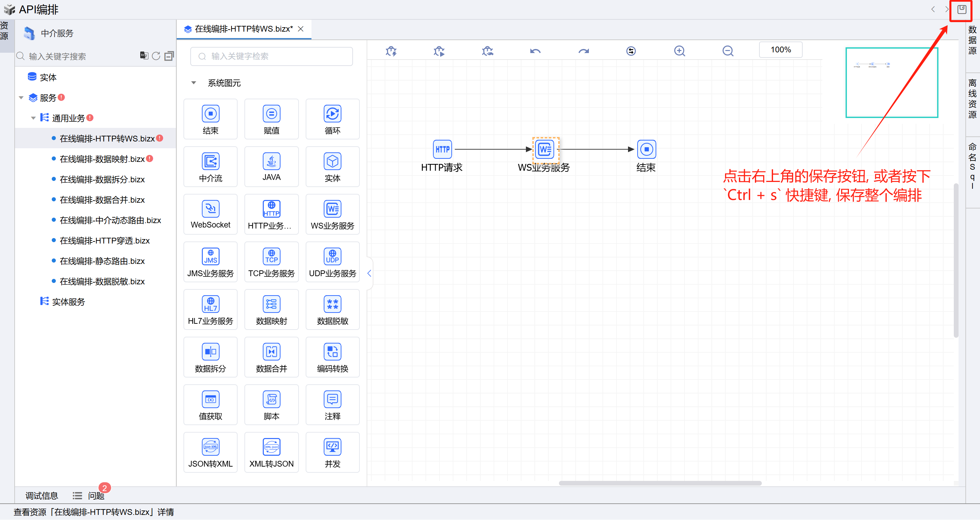The height and width of the screenshot is (520, 980).
Task: Choose the 循环 loop element
Action: tap(332, 114)
